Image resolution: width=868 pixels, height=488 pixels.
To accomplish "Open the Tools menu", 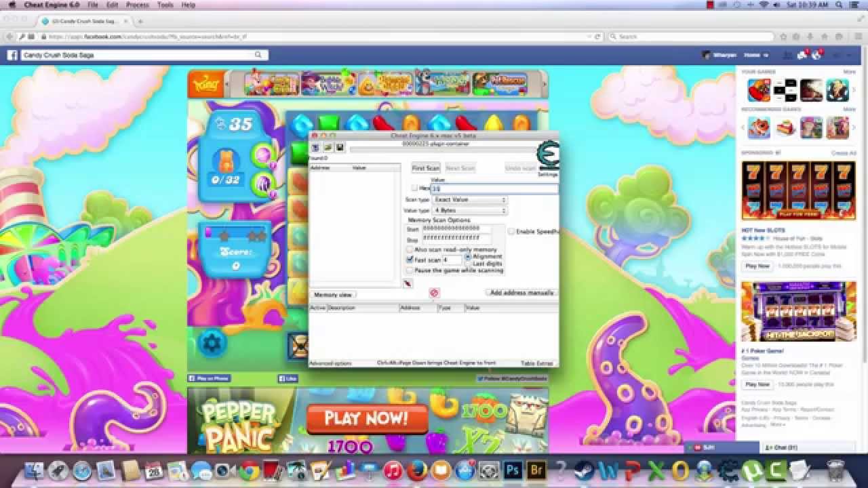I will 165,5.
